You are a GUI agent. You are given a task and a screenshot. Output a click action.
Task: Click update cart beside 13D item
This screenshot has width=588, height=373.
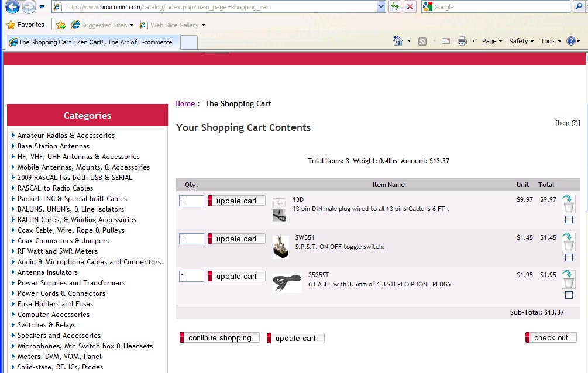[x=236, y=201]
